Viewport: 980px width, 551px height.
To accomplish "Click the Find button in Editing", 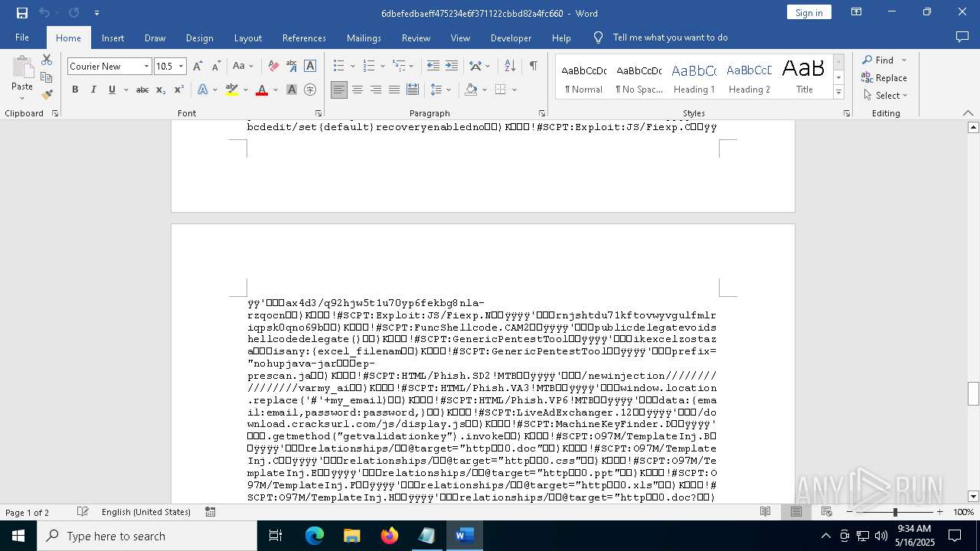I will tap(877, 60).
